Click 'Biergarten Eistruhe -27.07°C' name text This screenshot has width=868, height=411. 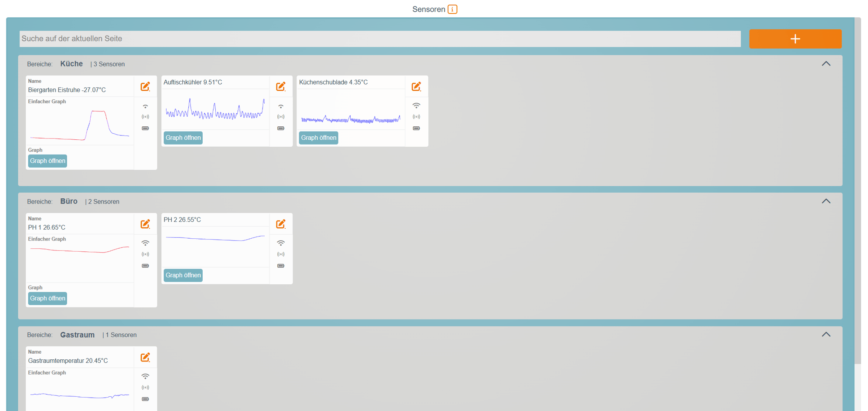tap(67, 90)
